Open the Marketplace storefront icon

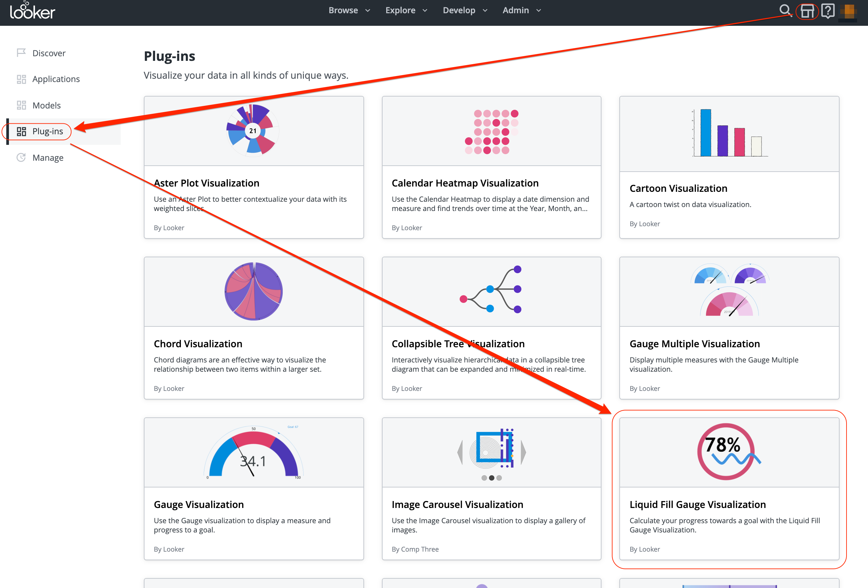807,11
